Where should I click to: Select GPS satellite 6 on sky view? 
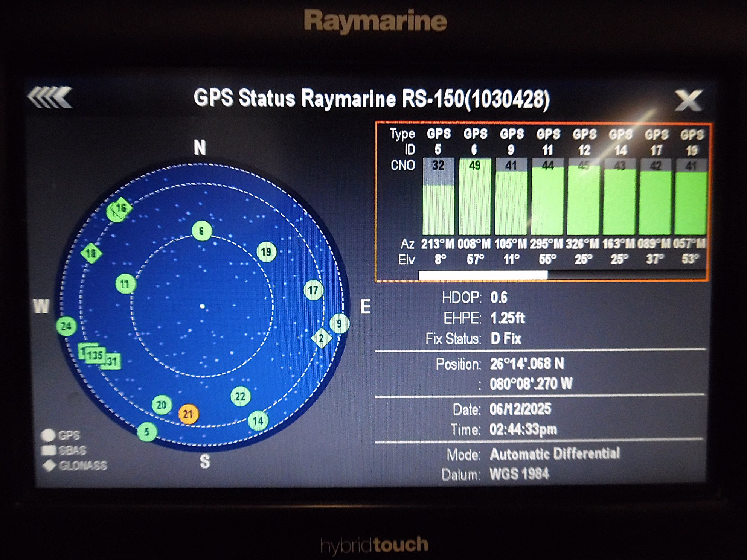(x=202, y=231)
